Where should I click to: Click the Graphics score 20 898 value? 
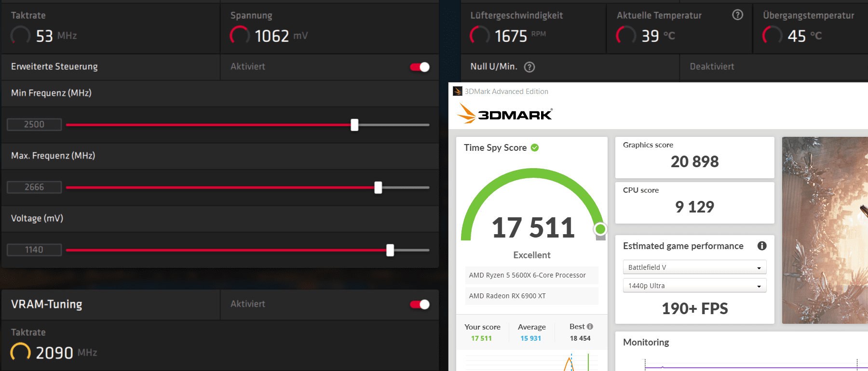point(694,161)
